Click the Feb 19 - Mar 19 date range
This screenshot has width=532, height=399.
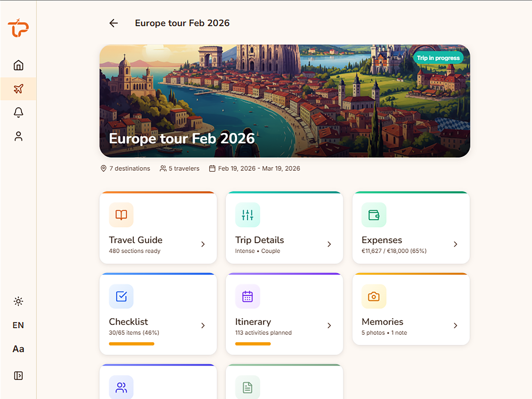coord(259,169)
